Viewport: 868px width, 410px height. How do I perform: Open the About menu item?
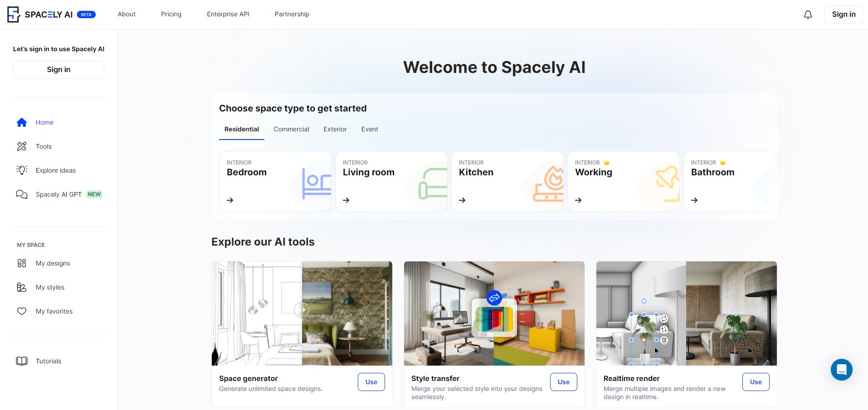coord(127,14)
